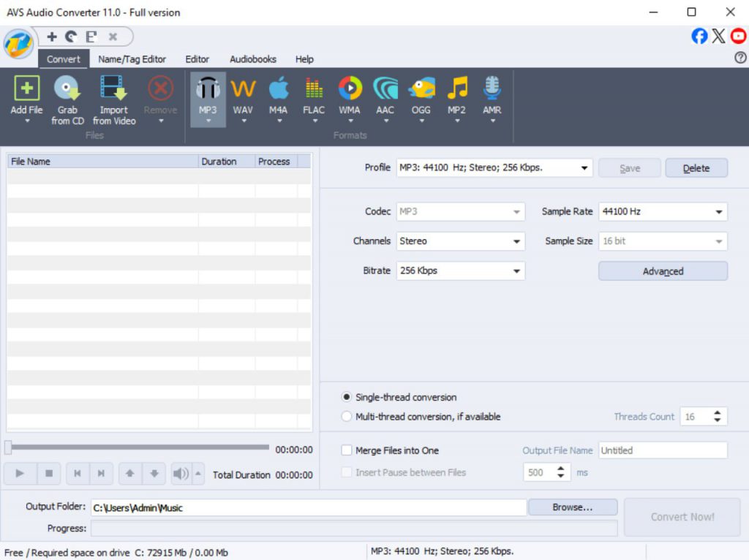Choose the AMR format icon

click(x=492, y=90)
